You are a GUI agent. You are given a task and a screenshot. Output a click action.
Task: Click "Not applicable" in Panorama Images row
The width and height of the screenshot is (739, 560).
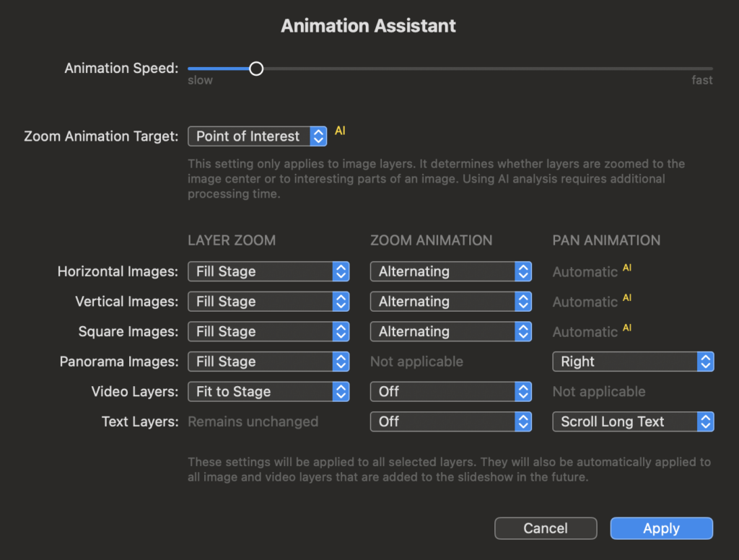[416, 362]
